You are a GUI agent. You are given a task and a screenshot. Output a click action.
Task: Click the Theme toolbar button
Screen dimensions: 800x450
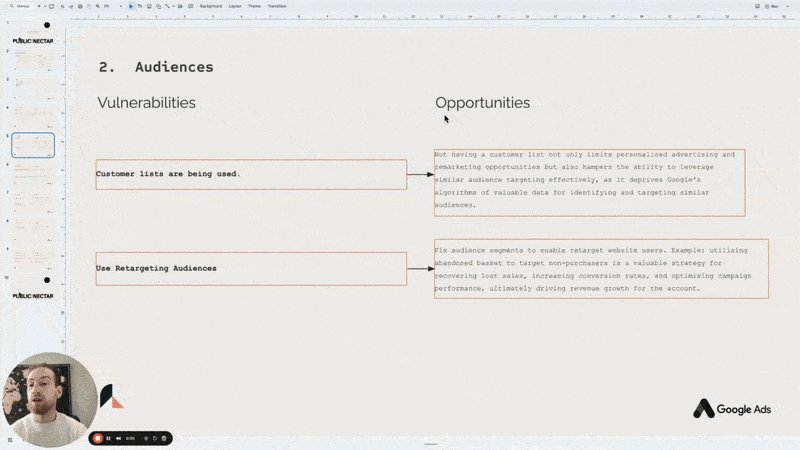(254, 6)
